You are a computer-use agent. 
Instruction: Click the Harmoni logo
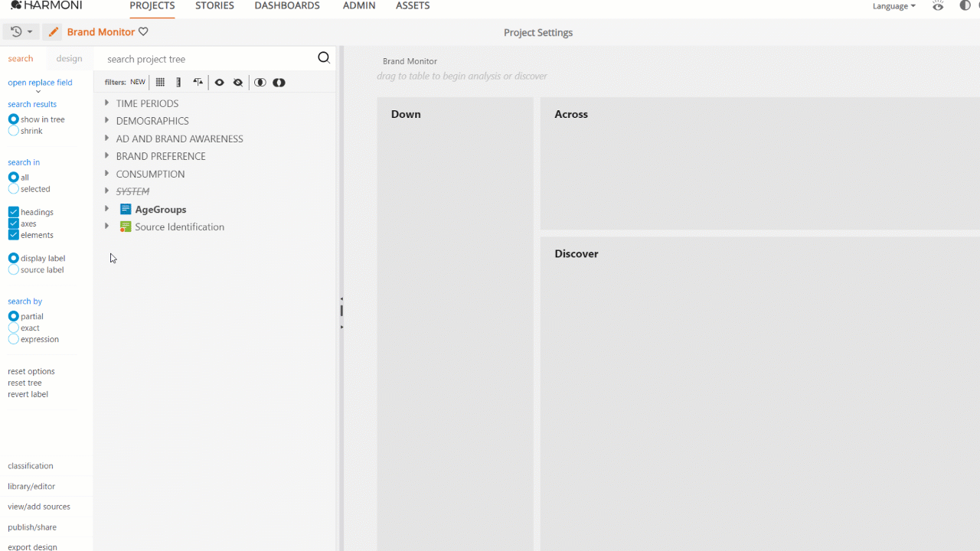coord(46,5)
